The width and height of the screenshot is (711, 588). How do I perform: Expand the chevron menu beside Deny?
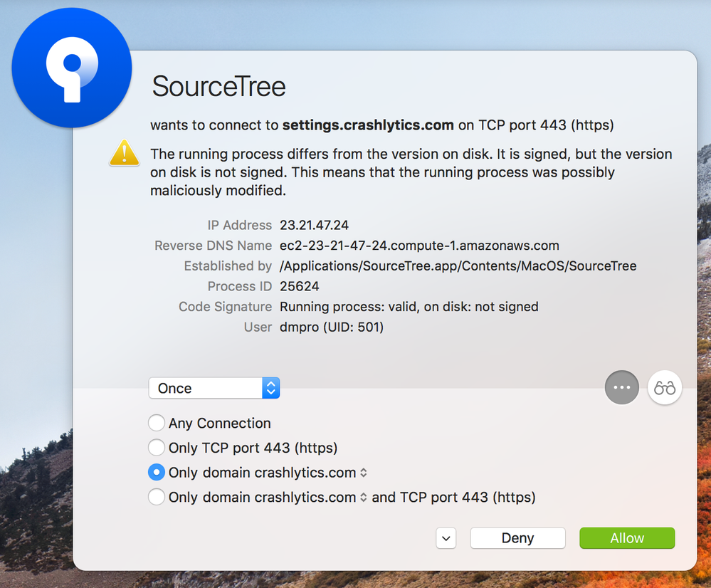tap(446, 538)
